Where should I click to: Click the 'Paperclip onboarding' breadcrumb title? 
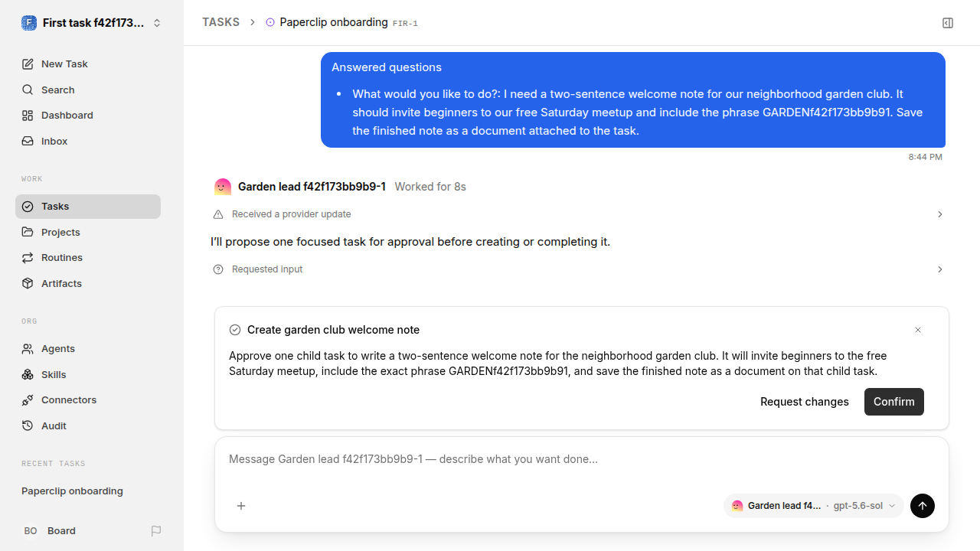pos(334,22)
